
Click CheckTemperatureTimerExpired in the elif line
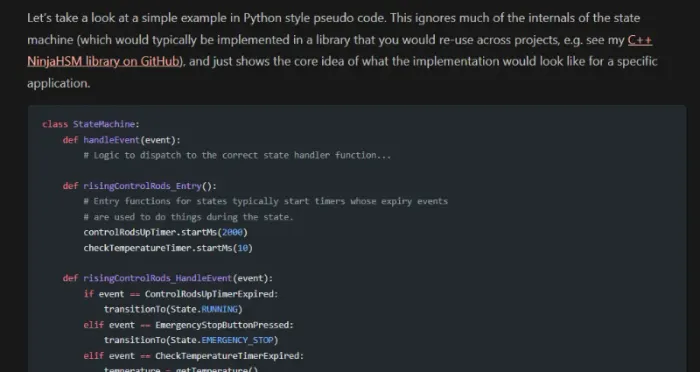click(x=227, y=355)
